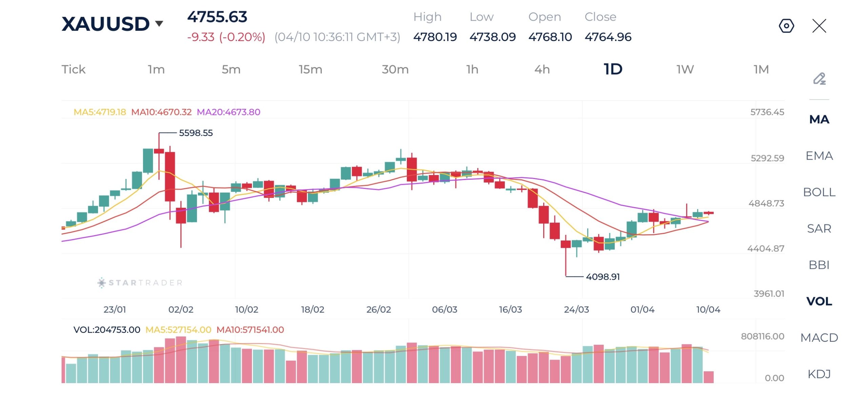Image resolution: width=868 pixels, height=399 pixels.
Task: Close the chart with X icon
Action: [x=819, y=26]
